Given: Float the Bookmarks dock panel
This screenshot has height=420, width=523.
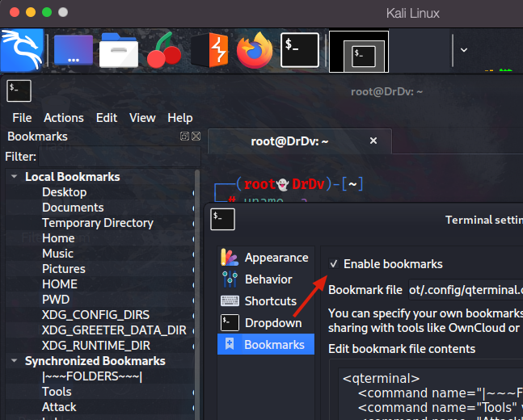Looking at the screenshot, I should pos(185,136).
